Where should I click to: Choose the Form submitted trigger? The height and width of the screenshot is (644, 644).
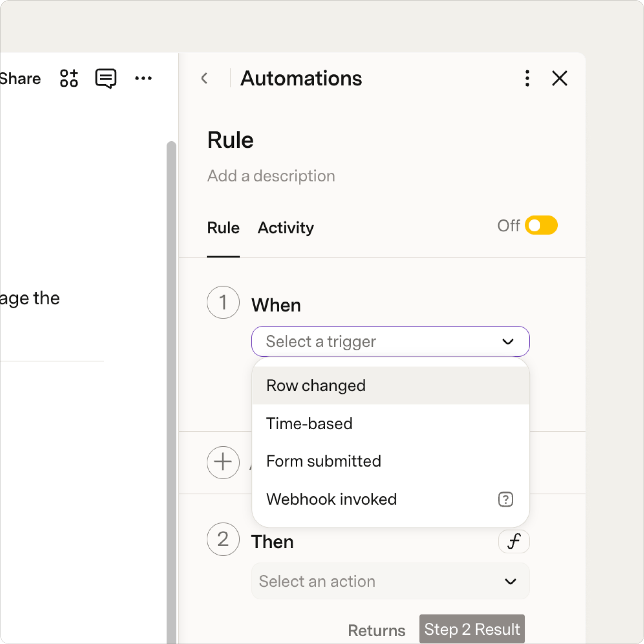point(390,461)
